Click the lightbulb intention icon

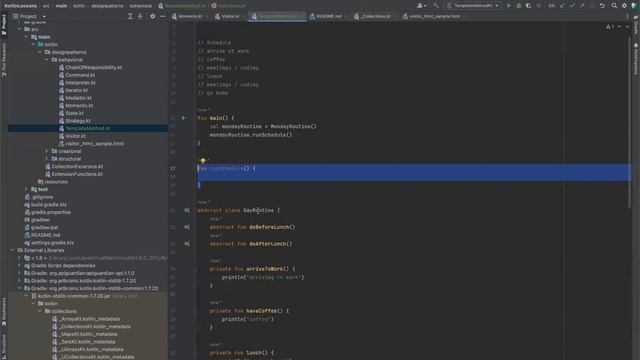(x=203, y=161)
